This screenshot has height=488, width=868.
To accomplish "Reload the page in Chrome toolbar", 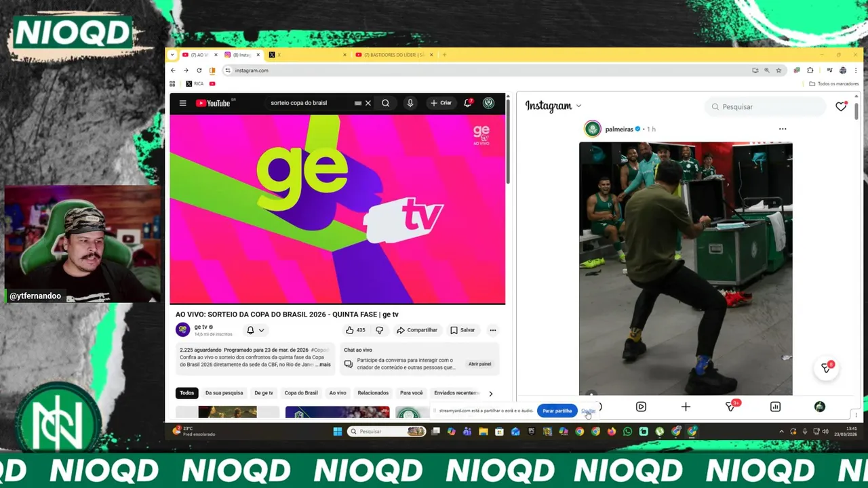I will pos(199,70).
